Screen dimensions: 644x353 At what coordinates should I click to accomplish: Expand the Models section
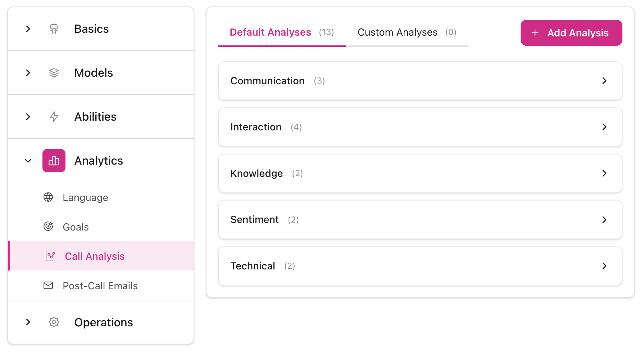(x=28, y=73)
